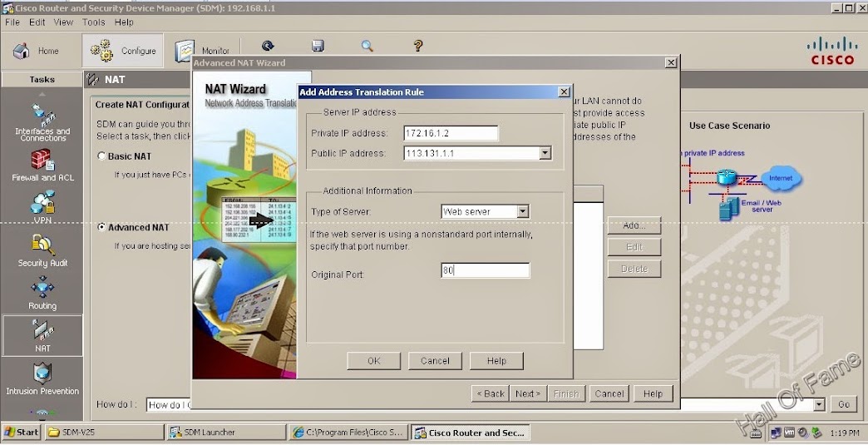Open the File menu

tap(12, 22)
